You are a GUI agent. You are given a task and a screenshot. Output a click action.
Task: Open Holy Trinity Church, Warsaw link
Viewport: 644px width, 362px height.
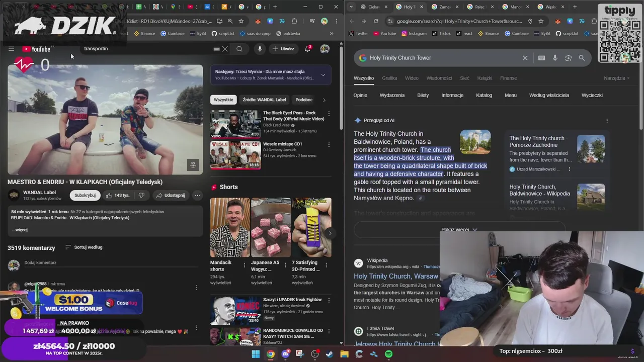(396, 276)
